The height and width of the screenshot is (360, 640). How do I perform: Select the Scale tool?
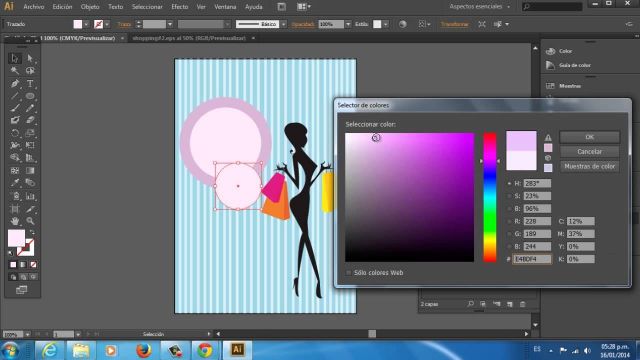30,133
